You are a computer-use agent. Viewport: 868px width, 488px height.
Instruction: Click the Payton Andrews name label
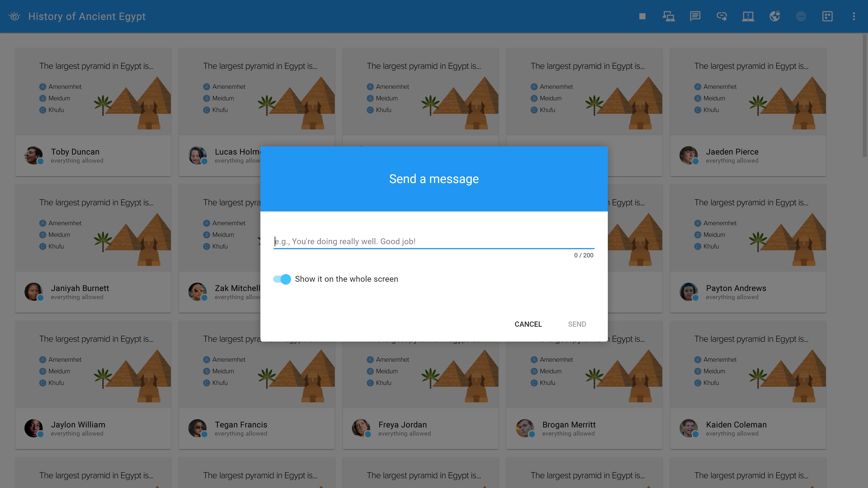(x=736, y=288)
